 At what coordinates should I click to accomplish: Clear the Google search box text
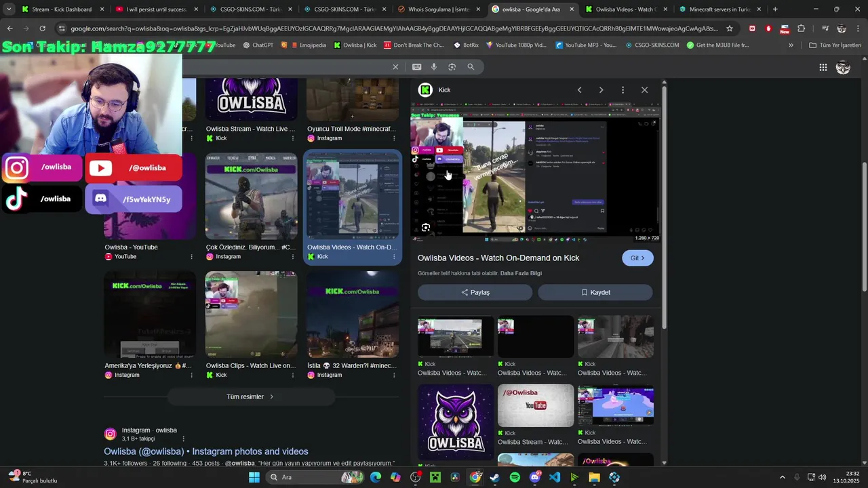click(x=395, y=66)
